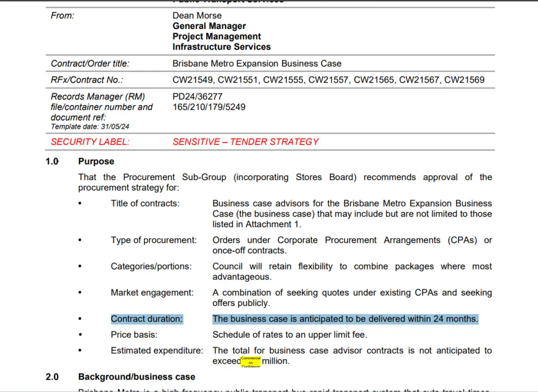Click 'Schedule of rates to an upper limit fee'
The width and height of the screenshot is (538, 392).
(x=289, y=335)
